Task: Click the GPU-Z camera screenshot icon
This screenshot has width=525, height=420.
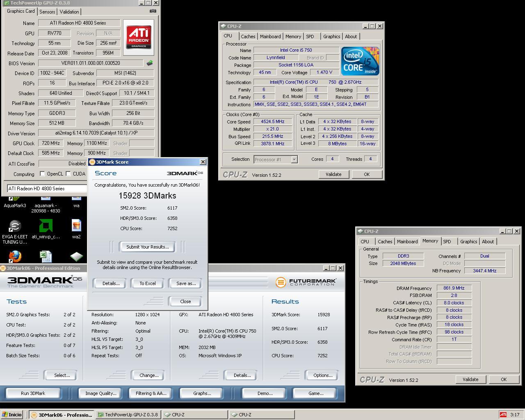Action: (153, 11)
